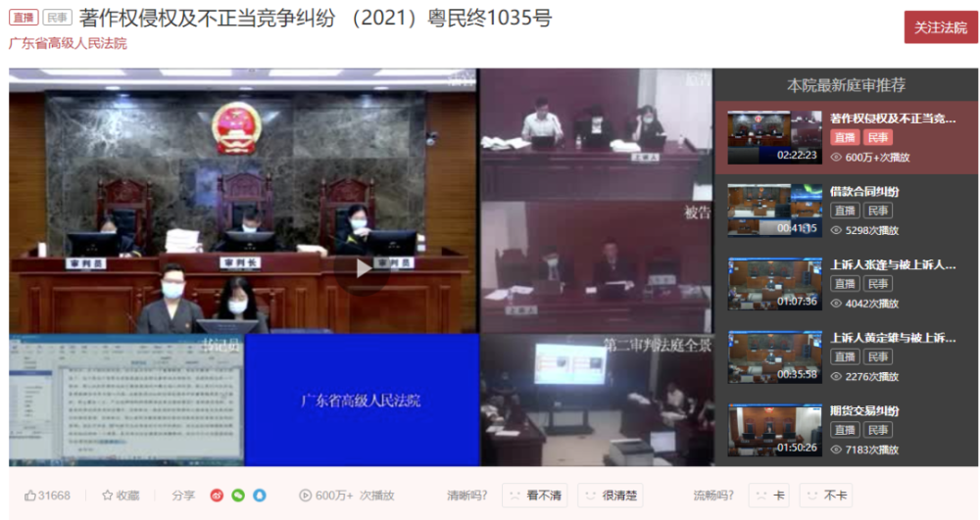This screenshot has height=520, width=980.
Task: Click the 本院最新庭审推荐 sidebar heading
Action: 846,85
